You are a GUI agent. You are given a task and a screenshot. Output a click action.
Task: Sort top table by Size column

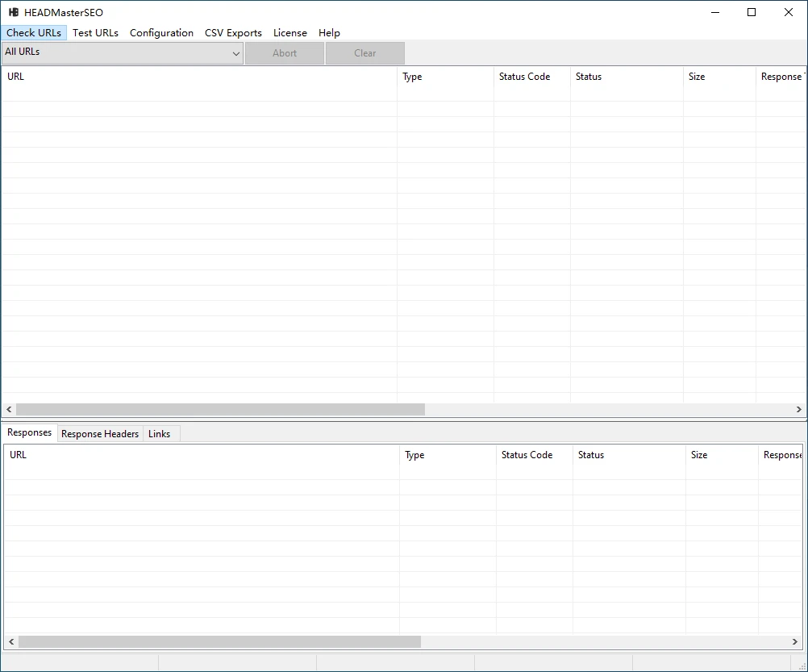tap(697, 77)
